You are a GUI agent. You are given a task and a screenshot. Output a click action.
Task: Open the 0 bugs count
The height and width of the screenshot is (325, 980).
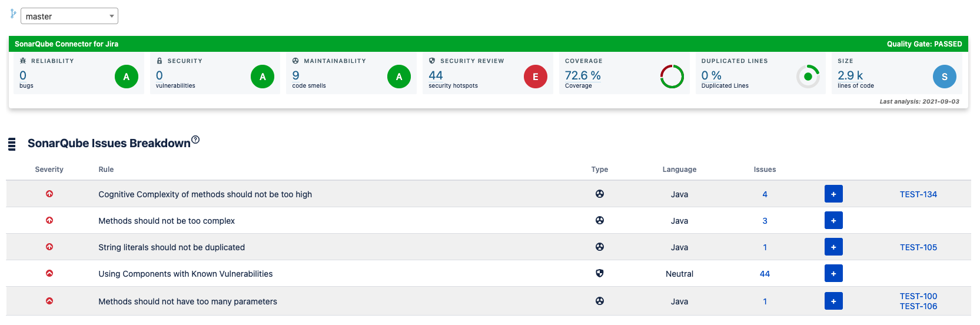coord(23,75)
